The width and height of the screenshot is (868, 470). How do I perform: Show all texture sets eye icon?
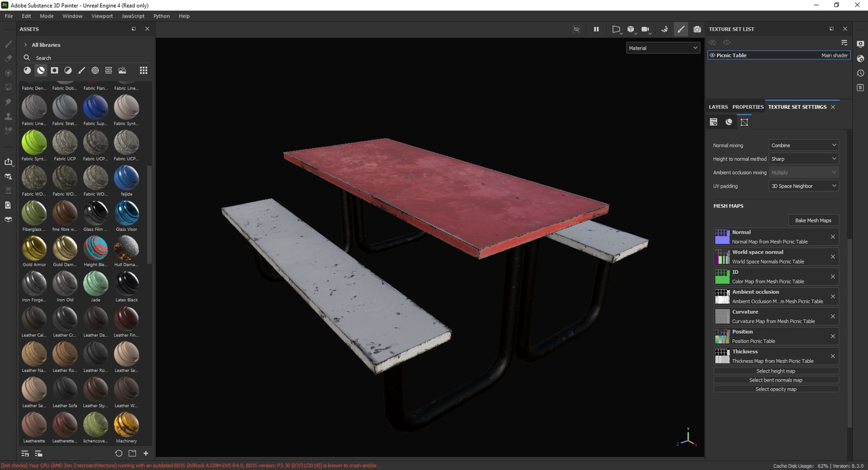[x=726, y=42]
